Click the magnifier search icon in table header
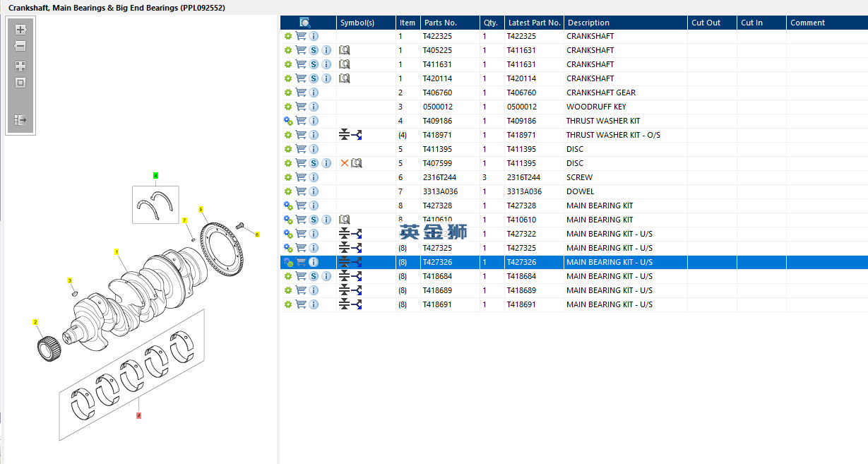The image size is (868, 464). (x=305, y=23)
